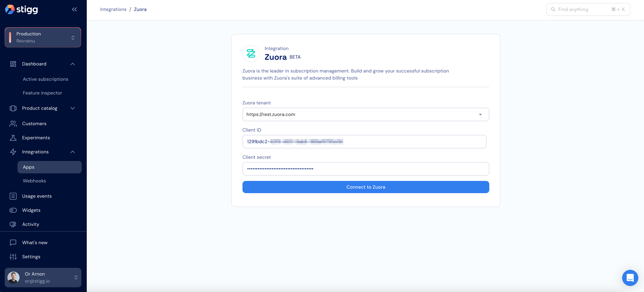Open the Or Arnon account menu

pos(43,278)
